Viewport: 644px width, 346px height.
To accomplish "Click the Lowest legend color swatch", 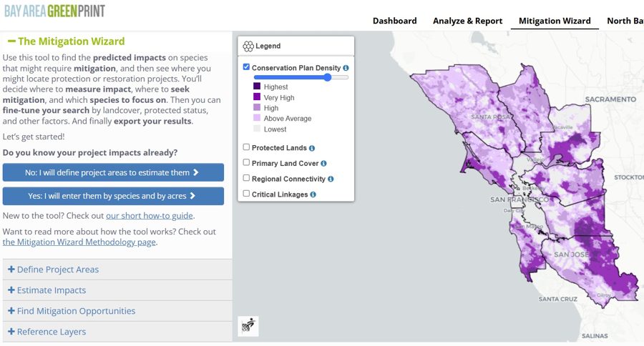I will [257, 129].
